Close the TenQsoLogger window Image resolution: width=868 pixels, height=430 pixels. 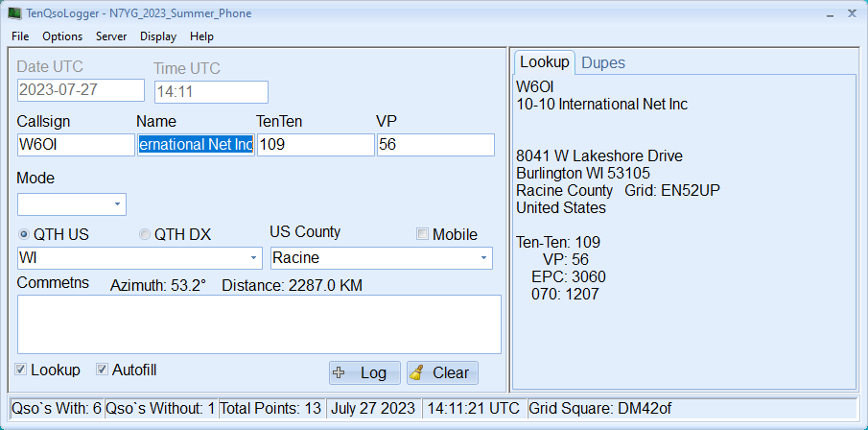coord(852,13)
